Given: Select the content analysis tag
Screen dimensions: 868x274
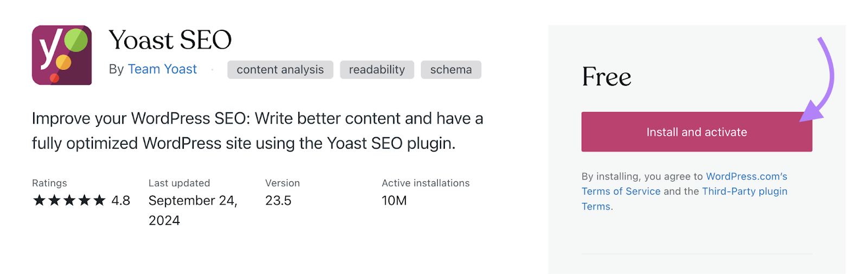Looking at the screenshot, I should pyautogui.click(x=280, y=70).
